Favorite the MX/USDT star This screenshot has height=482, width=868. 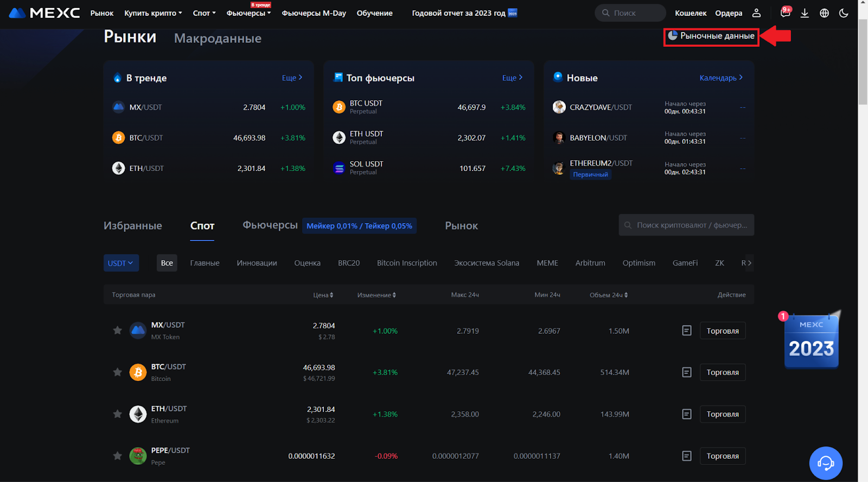coord(117,330)
